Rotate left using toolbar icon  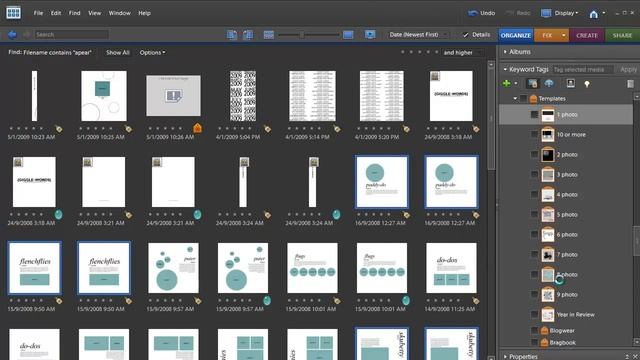click(231, 35)
